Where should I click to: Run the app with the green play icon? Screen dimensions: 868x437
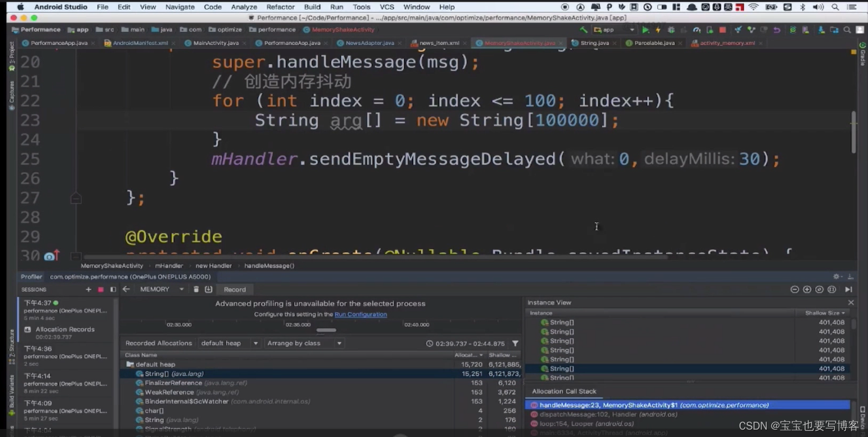[645, 30]
